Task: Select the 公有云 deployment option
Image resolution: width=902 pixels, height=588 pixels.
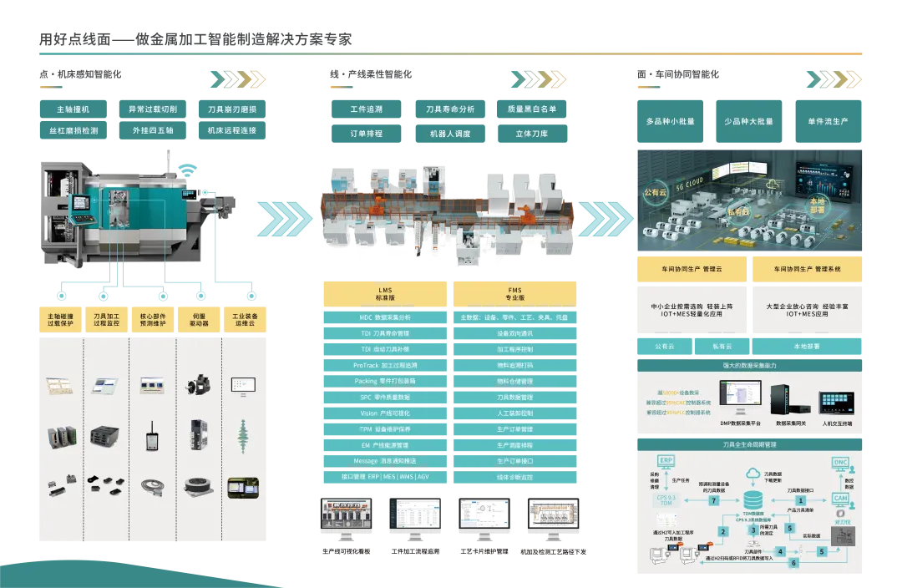Action: coord(665,346)
